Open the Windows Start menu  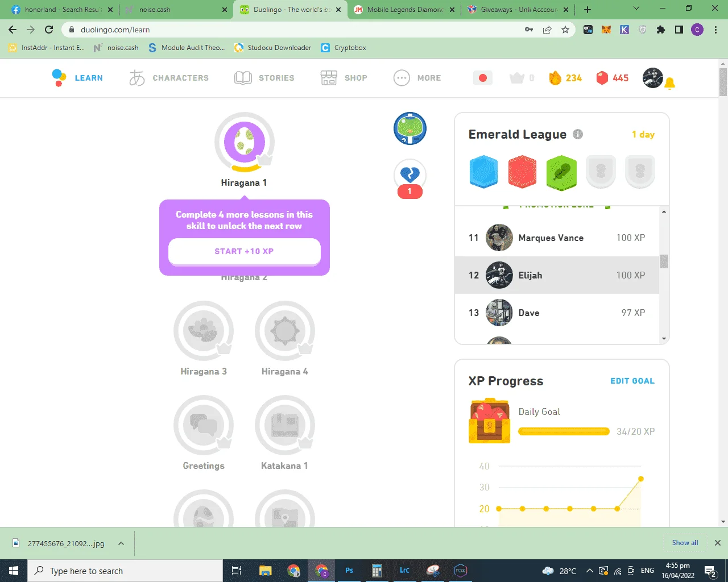(x=14, y=571)
